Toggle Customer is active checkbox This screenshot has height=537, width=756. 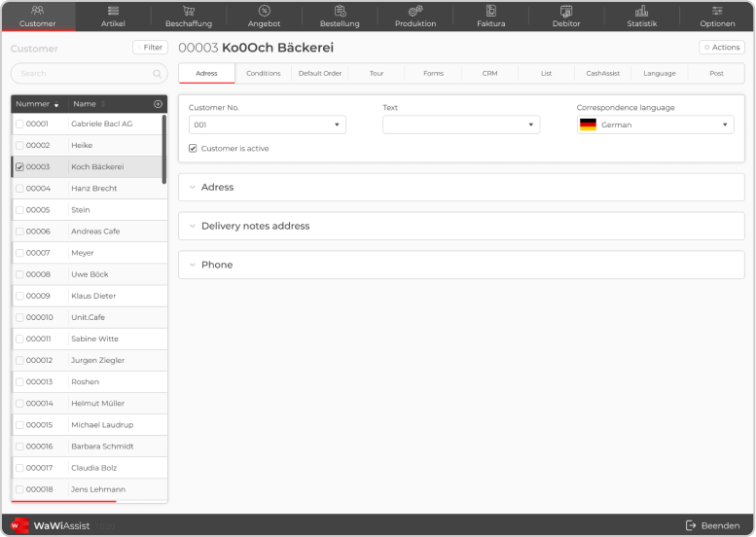193,149
